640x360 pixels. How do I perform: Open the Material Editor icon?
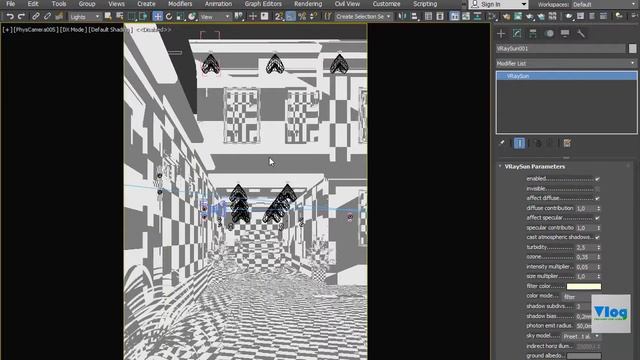click(x=492, y=17)
